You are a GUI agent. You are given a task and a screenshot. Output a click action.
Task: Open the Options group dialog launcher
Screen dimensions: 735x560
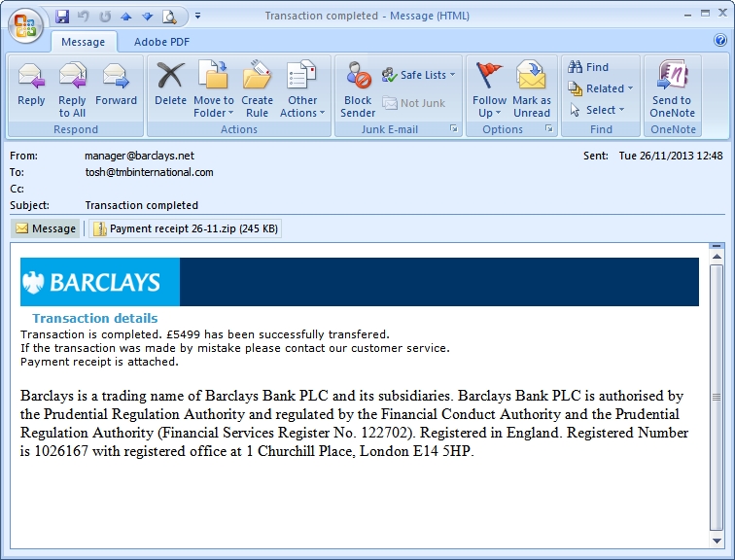[x=549, y=128]
